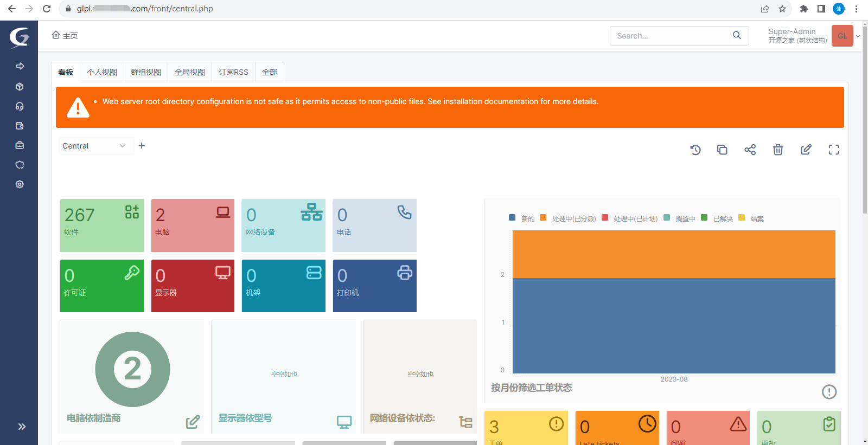Open the 许可证 count card
This screenshot has width=868, height=445.
tap(102, 286)
